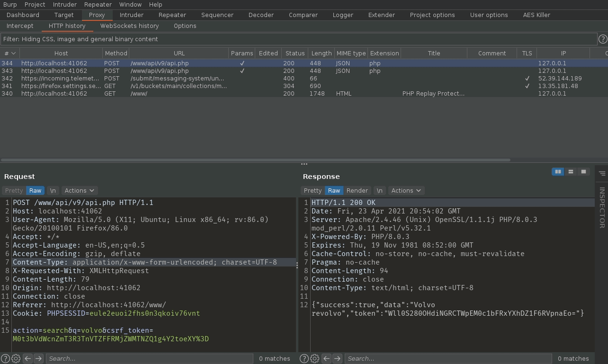Click request search previous match arrow
Viewport: 608px width, 364px height.
[x=27, y=358]
